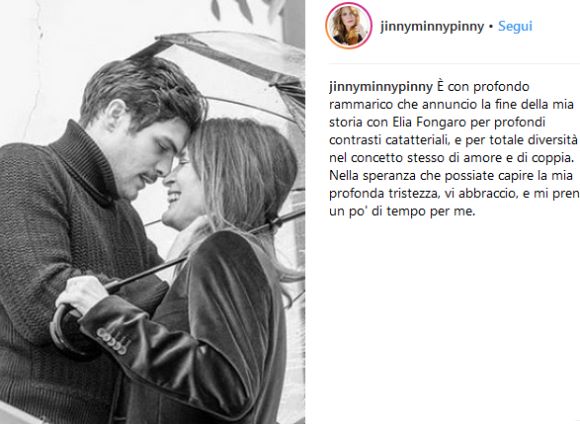Click the velvet jacket sleeve buttons
The image size is (580, 424).
pos(112,341)
